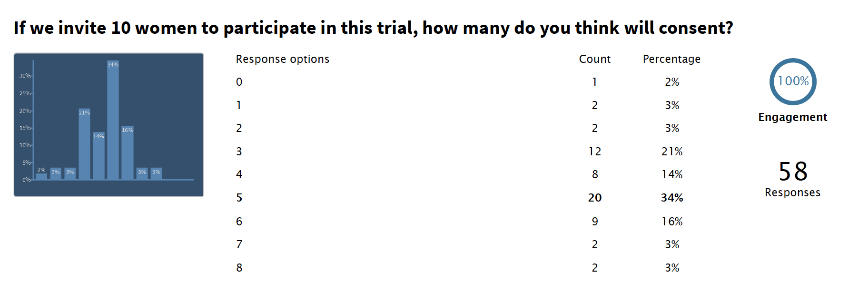This screenshot has height=304, width=868.
Task: Select response option 8 row label
Action: [239, 268]
